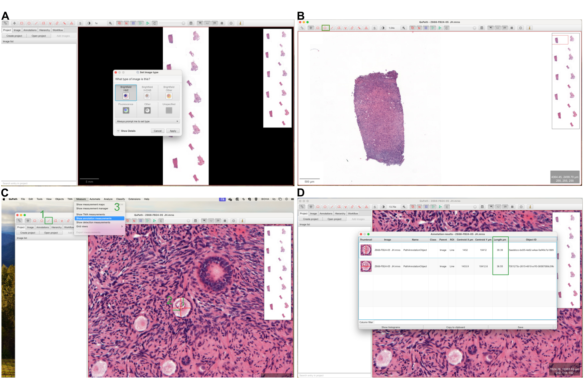Select the Ellipse tool in panel B toolbar
The width and height of the screenshot is (587, 392).
click(325, 28)
